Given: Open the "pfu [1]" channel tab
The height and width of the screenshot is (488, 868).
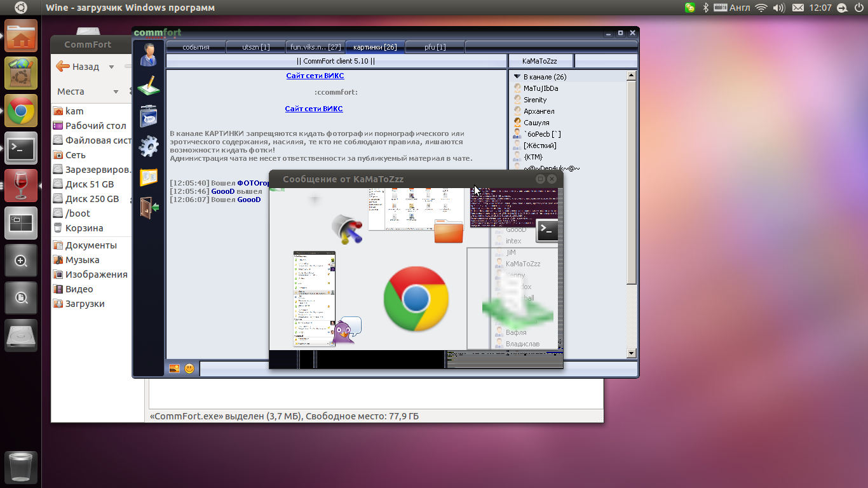Looking at the screenshot, I should [435, 47].
